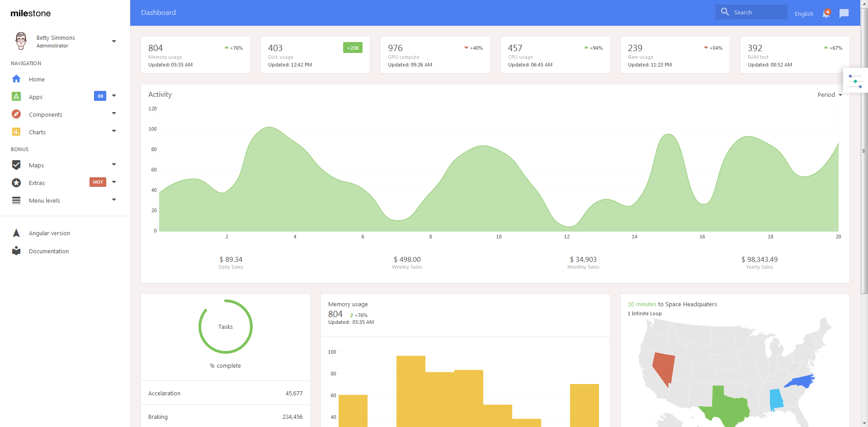
Task: Click the magnifier search icon
Action: (x=725, y=12)
